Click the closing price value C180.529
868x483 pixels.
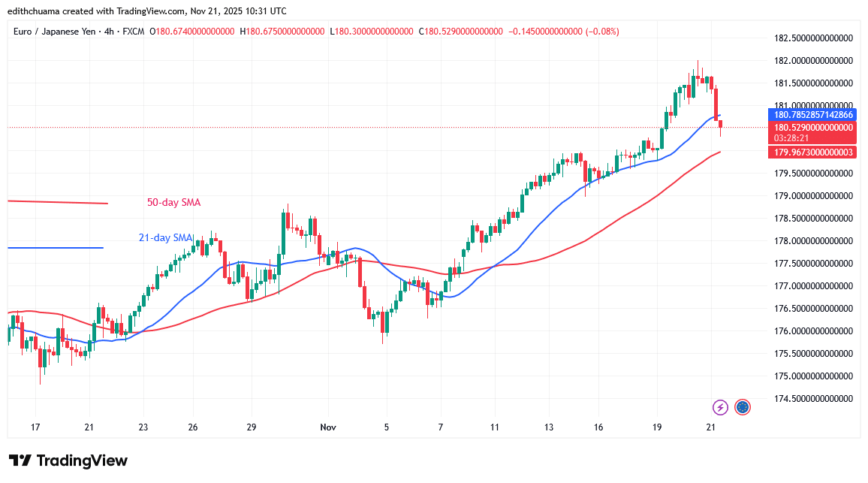point(462,32)
